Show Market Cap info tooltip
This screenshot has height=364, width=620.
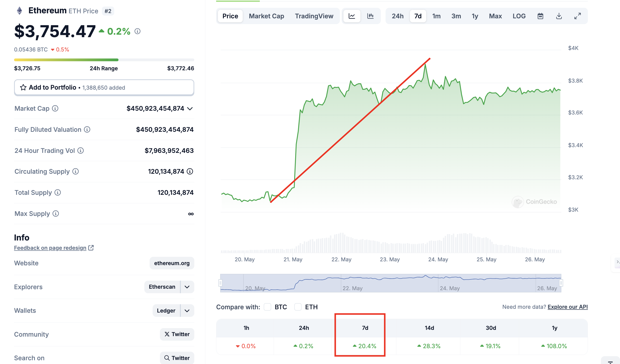(55, 108)
